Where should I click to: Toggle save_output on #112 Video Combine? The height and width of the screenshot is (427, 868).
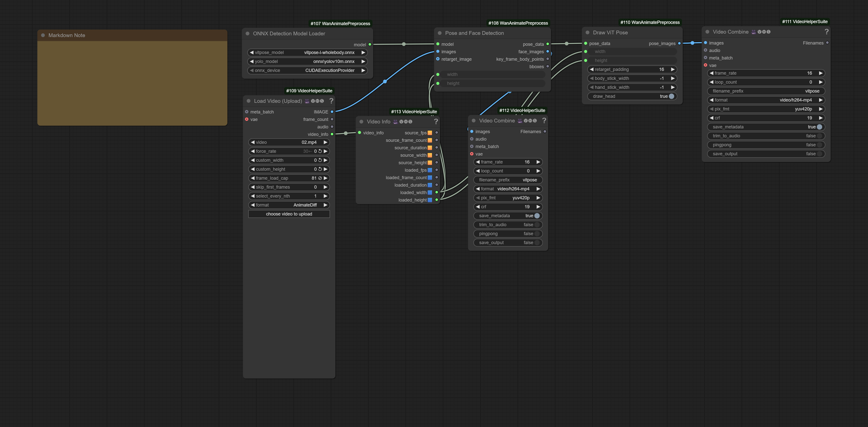click(508, 243)
